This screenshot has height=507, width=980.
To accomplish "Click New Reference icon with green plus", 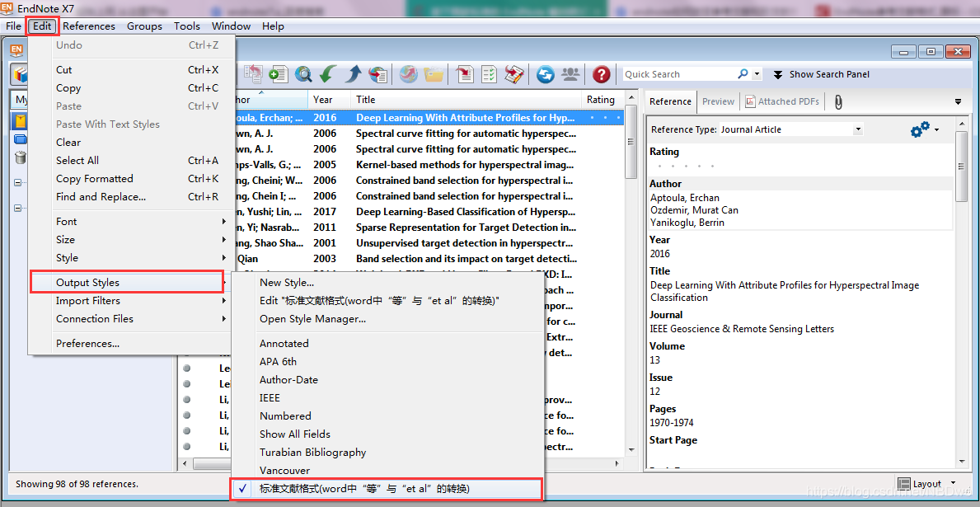I will click(x=278, y=74).
